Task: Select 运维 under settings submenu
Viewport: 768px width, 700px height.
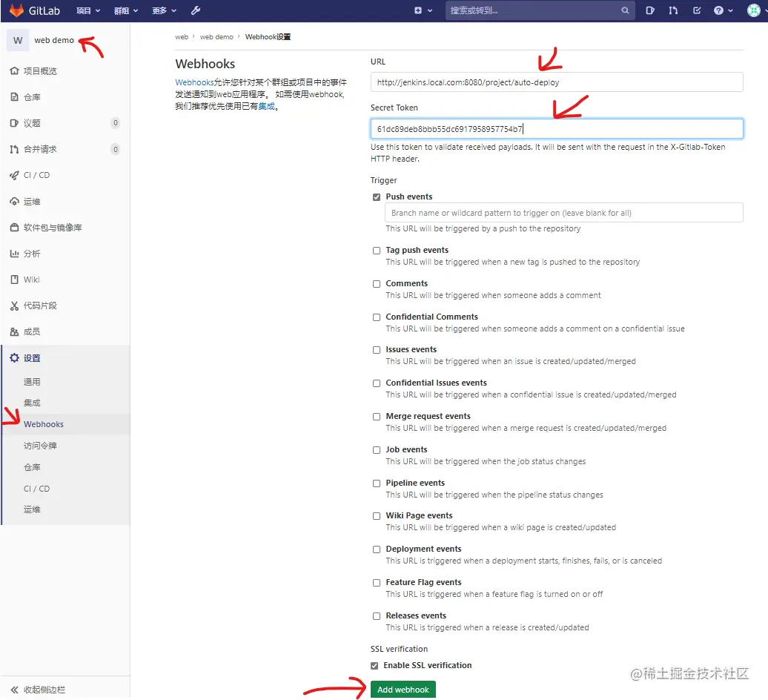Action: (32, 509)
